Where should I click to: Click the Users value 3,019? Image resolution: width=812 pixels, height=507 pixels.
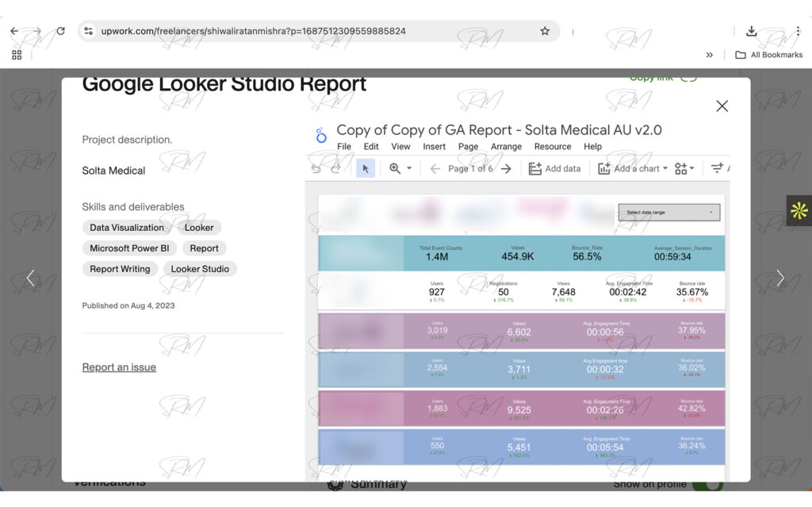point(438,331)
